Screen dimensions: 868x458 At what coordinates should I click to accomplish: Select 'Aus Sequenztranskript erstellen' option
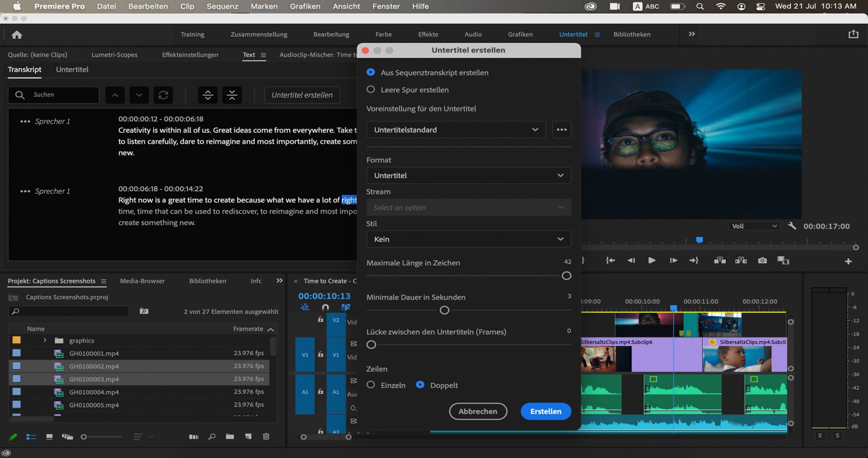371,72
